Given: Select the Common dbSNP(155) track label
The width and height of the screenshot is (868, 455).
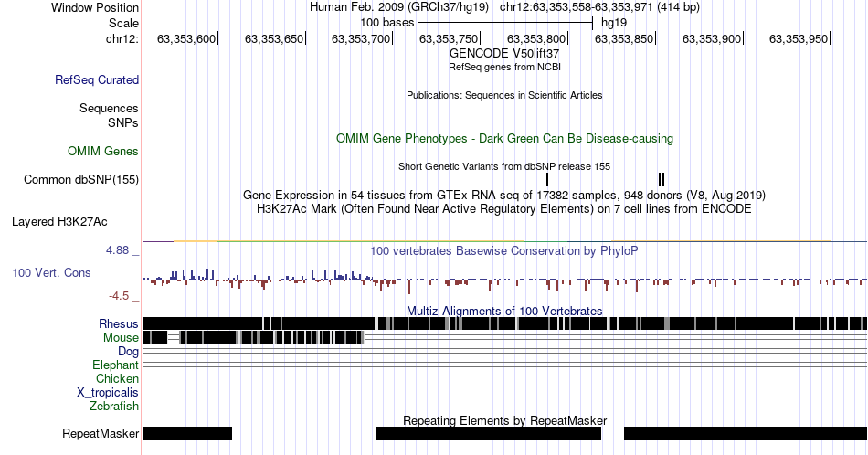Looking at the screenshot, I should (x=81, y=179).
